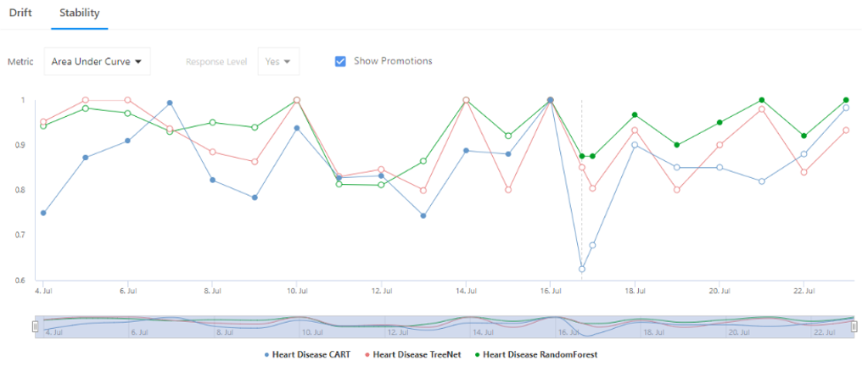
Task: Click the green RandomForest point on 13. Jul
Action: pyautogui.click(x=423, y=161)
